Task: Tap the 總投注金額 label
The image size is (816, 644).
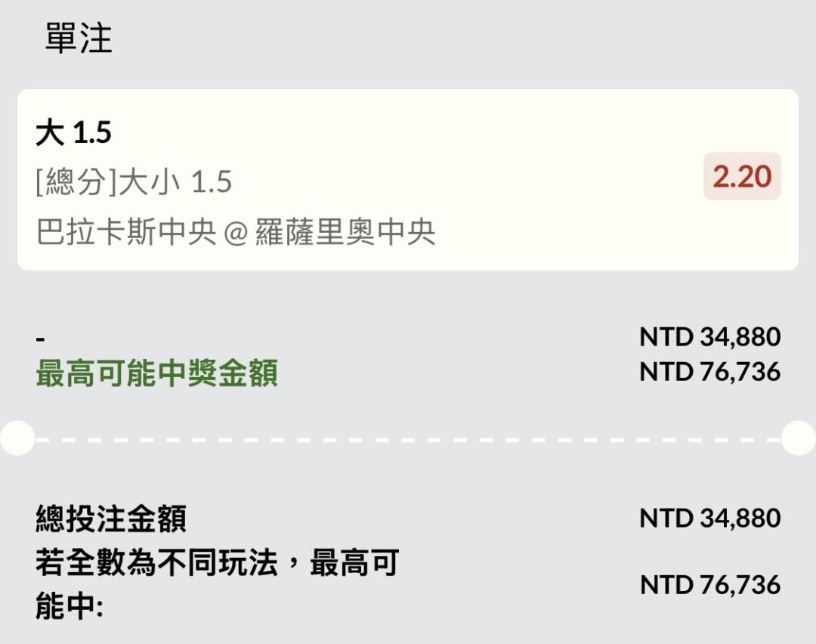Action: pyautogui.click(x=111, y=519)
